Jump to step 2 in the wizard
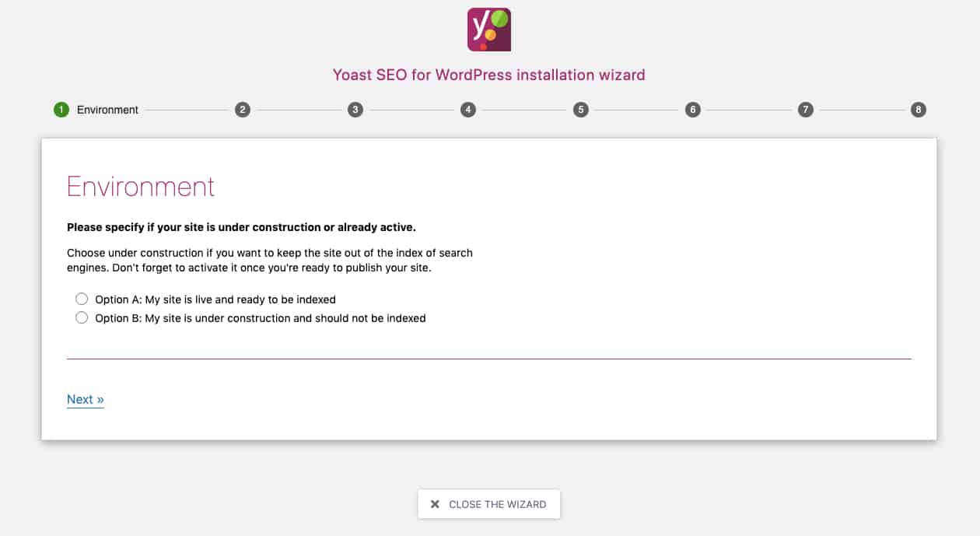 [243, 110]
